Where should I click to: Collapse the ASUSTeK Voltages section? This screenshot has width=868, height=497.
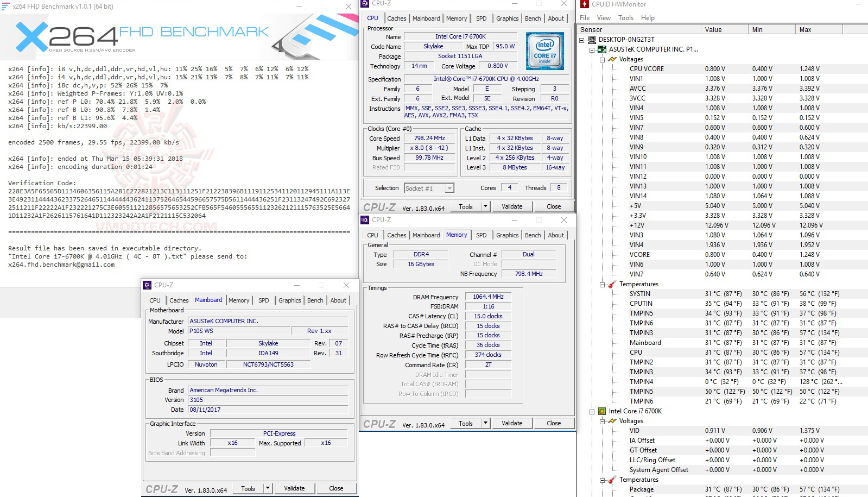coord(603,59)
